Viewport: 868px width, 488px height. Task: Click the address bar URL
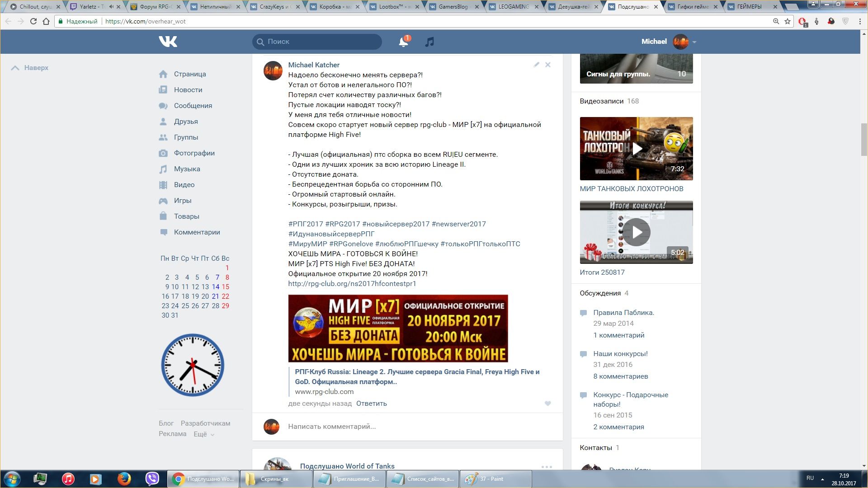coord(145,21)
